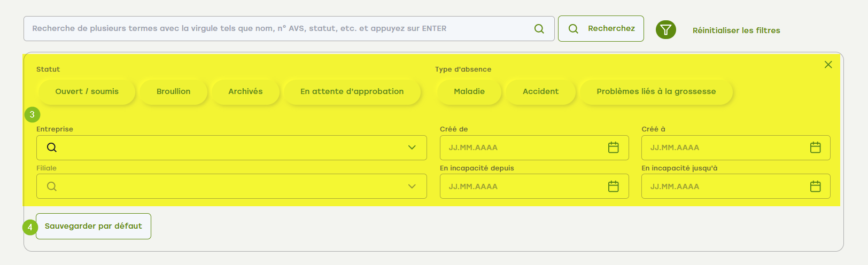Expand the Entreprise dropdown chevron

412,147
